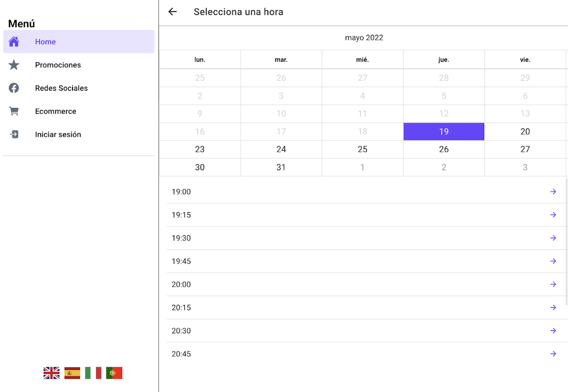This screenshot has width=568, height=392.
Task: Click the 20:00 time slot text
Action: (181, 285)
